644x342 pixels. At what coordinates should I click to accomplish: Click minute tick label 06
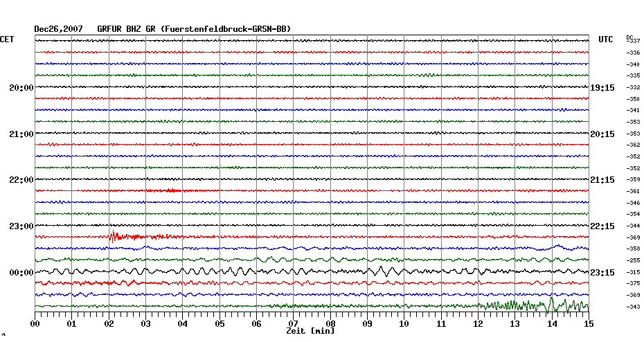(256, 324)
